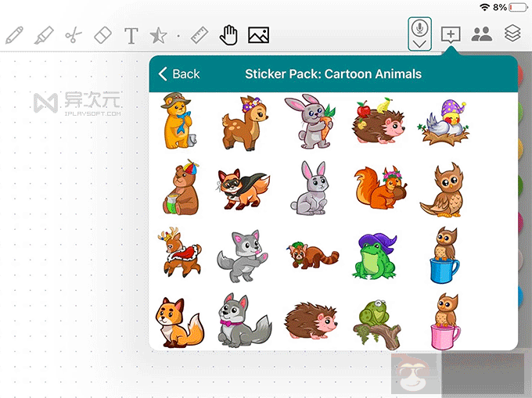Screen dimensions: 532x398
Task: Select the Ruler tool
Action: [x=199, y=35]
